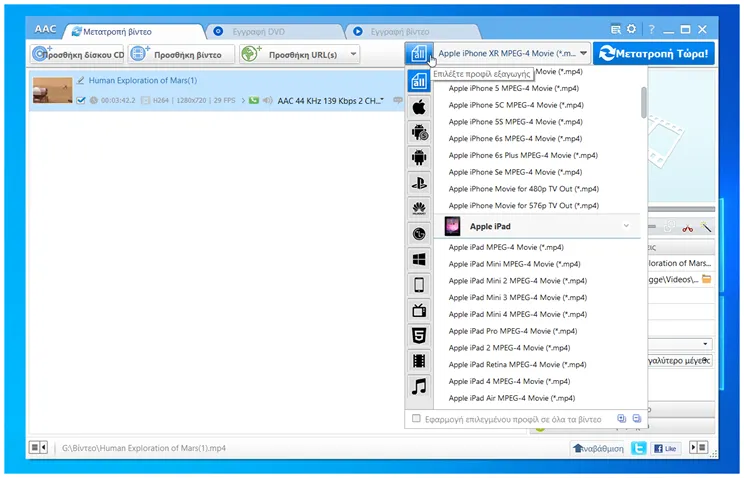Click the output profile button beside format box
This screenshot has width=745, height=479.
click(x=419, y=53)
